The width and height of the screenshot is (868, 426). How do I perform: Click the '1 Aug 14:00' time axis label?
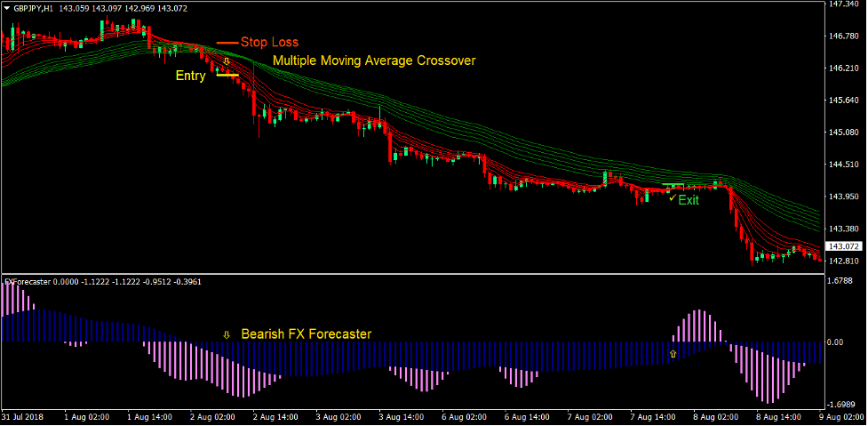click(x=149, y=416)
